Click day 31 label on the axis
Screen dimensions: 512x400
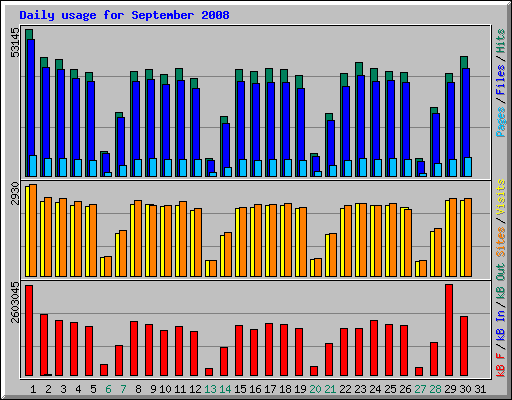[480, 389]
